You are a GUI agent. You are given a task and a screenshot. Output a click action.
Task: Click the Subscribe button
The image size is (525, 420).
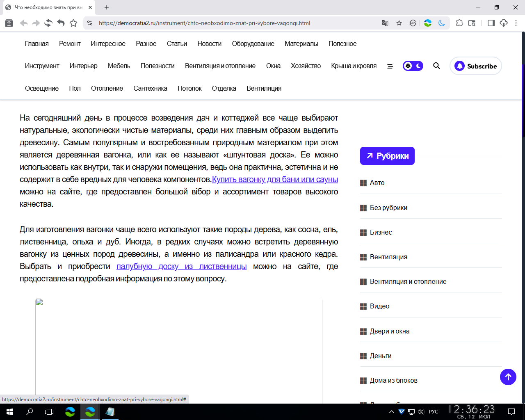[476, 66]
